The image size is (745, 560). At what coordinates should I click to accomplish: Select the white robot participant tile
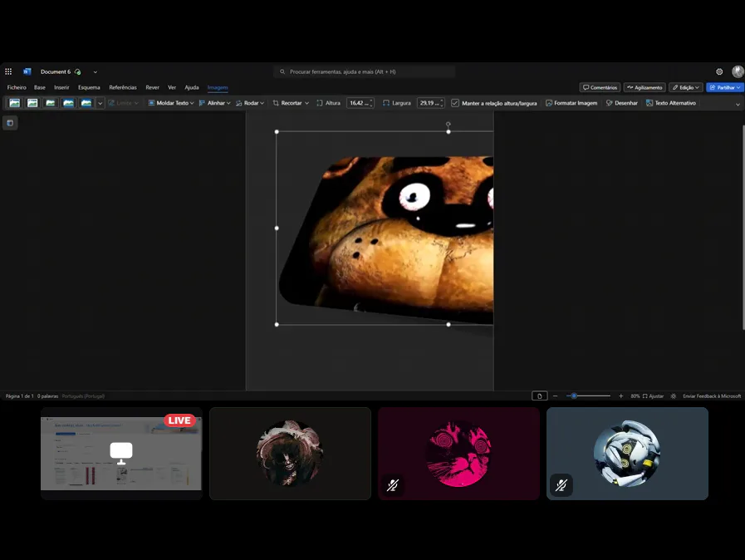[627, 454]
